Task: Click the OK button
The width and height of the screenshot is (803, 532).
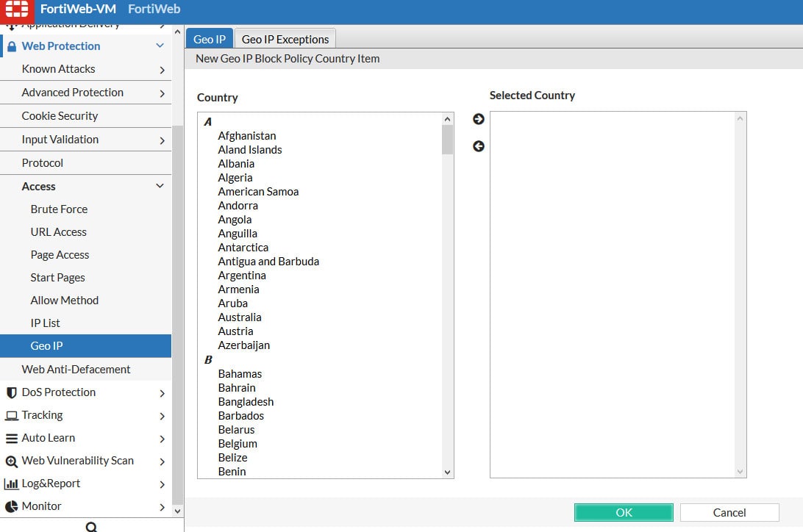Action: [623, 512]
